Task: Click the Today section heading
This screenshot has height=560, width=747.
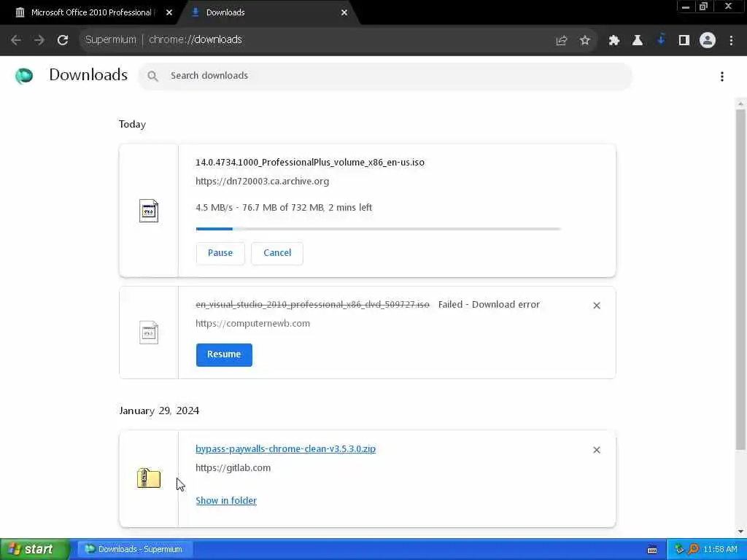Action: click(133, 125)
